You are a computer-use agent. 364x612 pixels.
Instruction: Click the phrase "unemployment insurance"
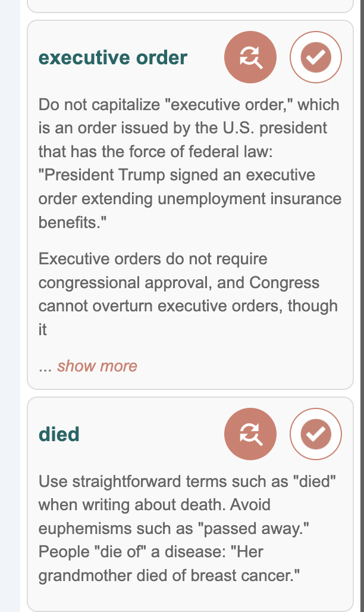249,199
